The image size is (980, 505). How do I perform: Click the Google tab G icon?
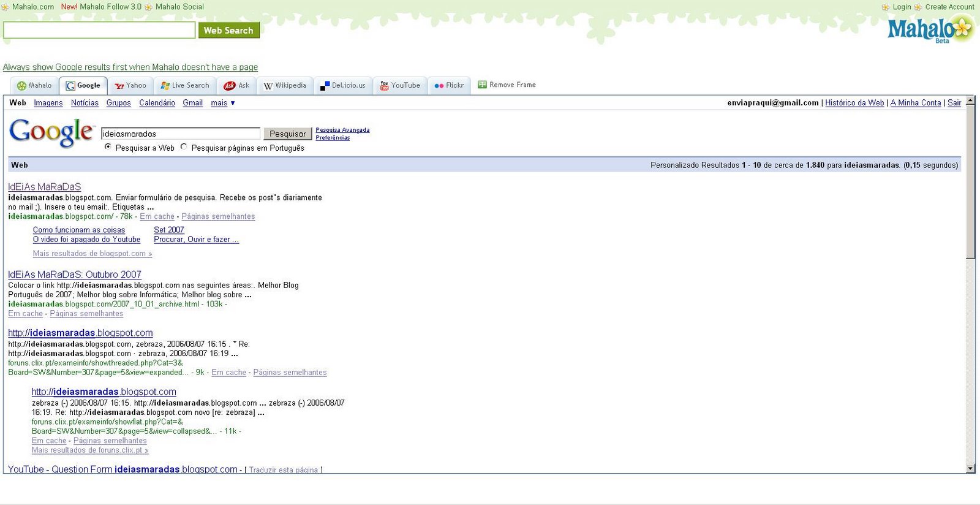point(70,86)
